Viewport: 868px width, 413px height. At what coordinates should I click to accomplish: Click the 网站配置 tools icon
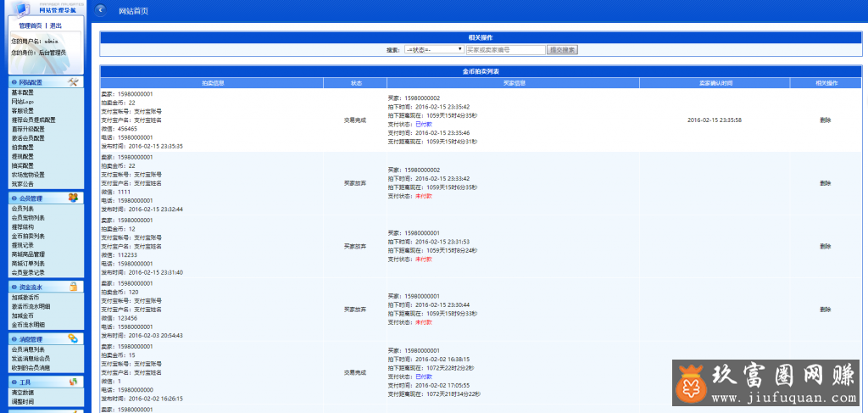click(73, 82)
